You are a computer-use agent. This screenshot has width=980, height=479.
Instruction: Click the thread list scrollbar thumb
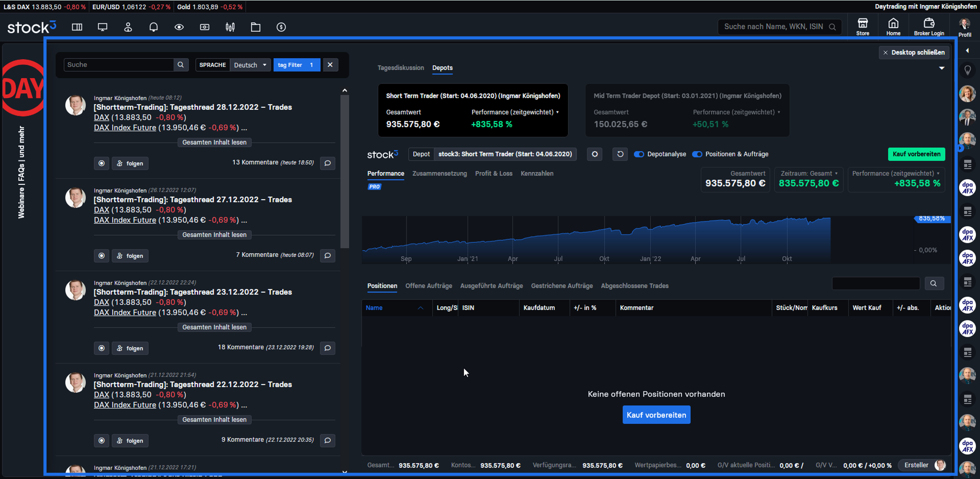tap(345, 171)
